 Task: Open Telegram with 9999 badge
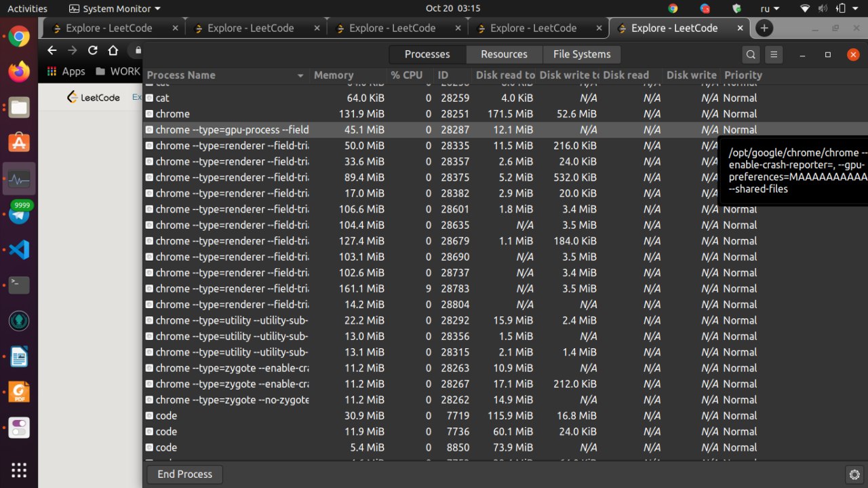[19, 214]
